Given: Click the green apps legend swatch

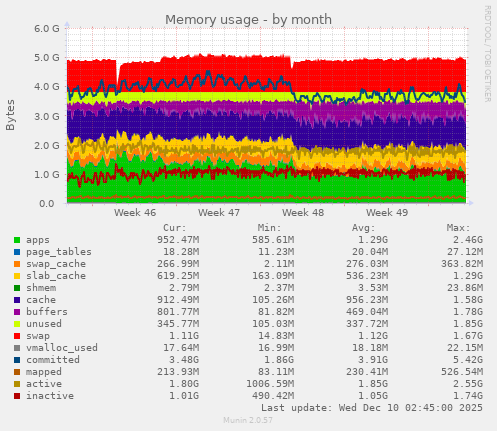Looking at the screenshot, I should click(17, 240).
